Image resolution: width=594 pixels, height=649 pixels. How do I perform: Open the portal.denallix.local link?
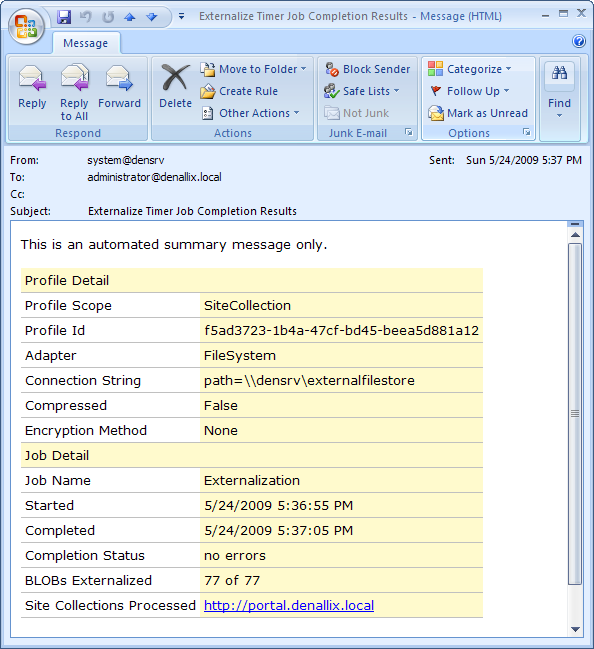point(289,606)
